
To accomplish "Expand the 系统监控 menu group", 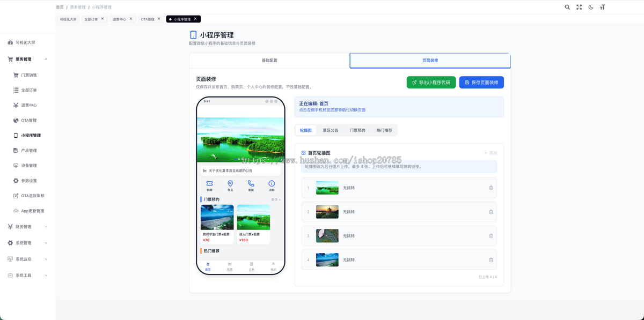I will pos(27,259).
